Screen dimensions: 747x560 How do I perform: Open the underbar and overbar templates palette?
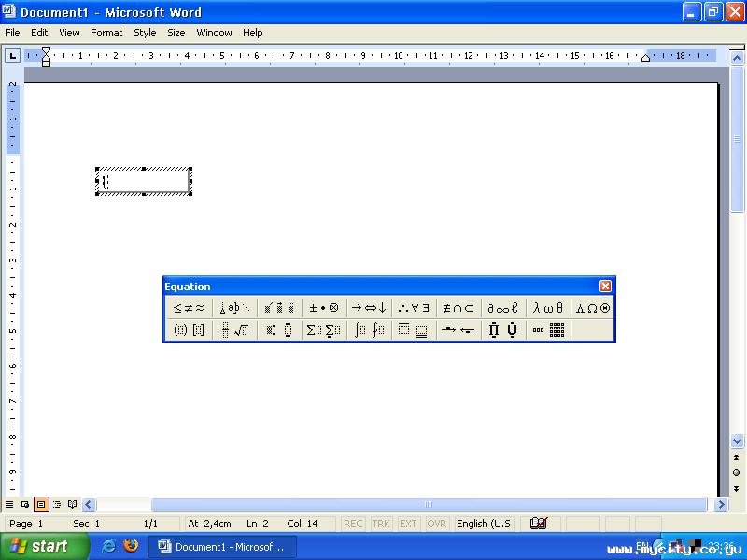[414, 329]
